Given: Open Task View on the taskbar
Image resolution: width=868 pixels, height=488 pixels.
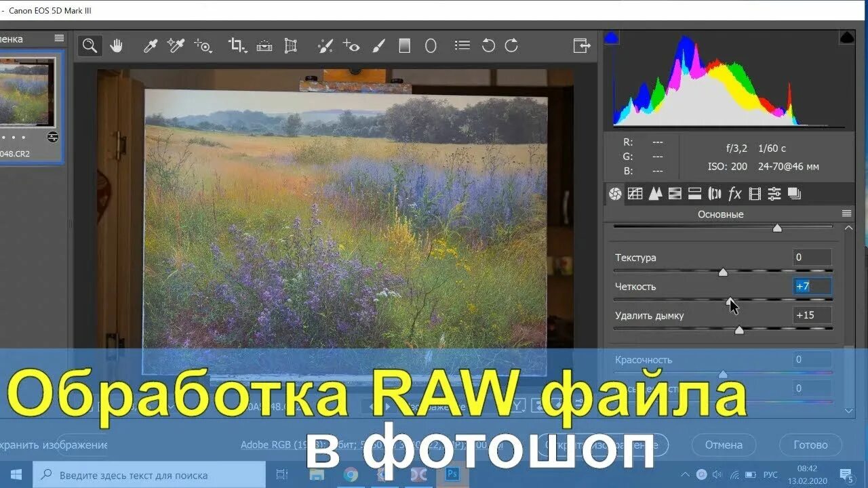Looking at the screenshot, I should point(282,474).
